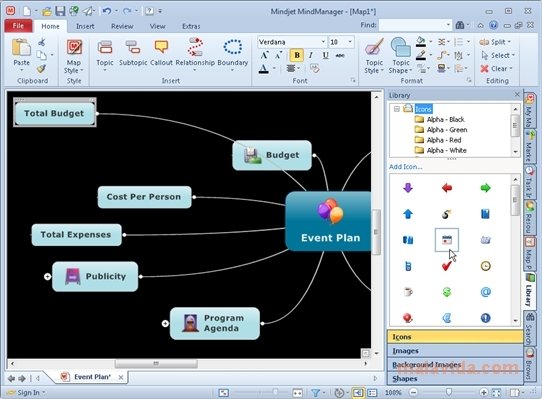
Task: Open the Shapes library section
Action: [455, 379]
